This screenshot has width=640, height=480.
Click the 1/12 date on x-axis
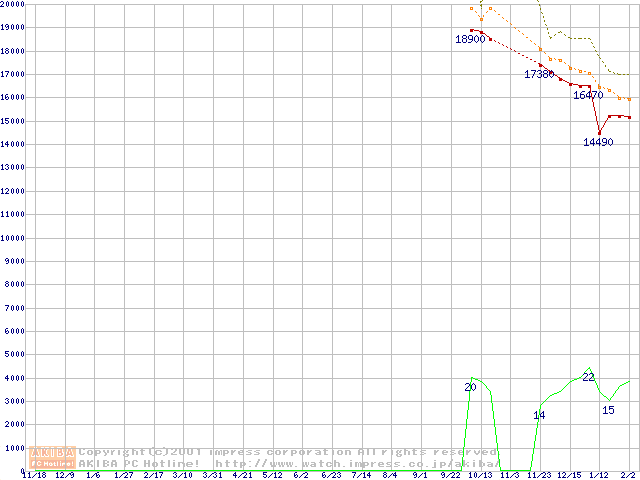[599, 475]
